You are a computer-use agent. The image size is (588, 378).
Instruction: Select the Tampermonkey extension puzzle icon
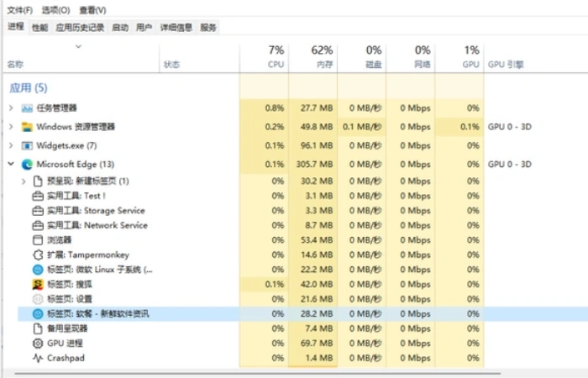click(x=37, y=255)
